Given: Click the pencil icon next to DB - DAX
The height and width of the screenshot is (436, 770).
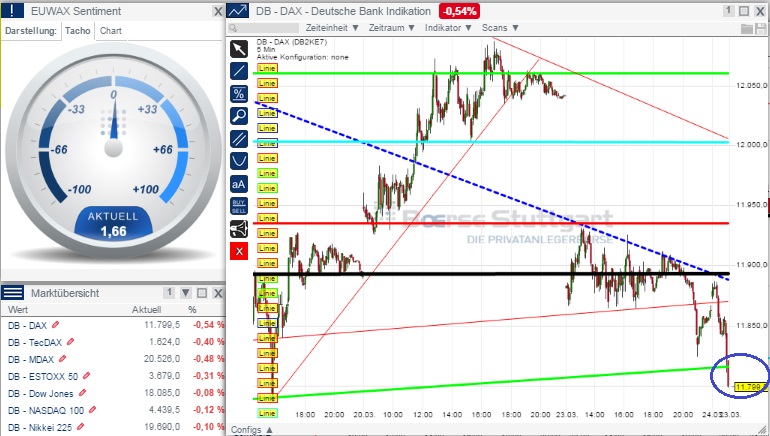Looking at the screenshot, I should pos(55,325).
